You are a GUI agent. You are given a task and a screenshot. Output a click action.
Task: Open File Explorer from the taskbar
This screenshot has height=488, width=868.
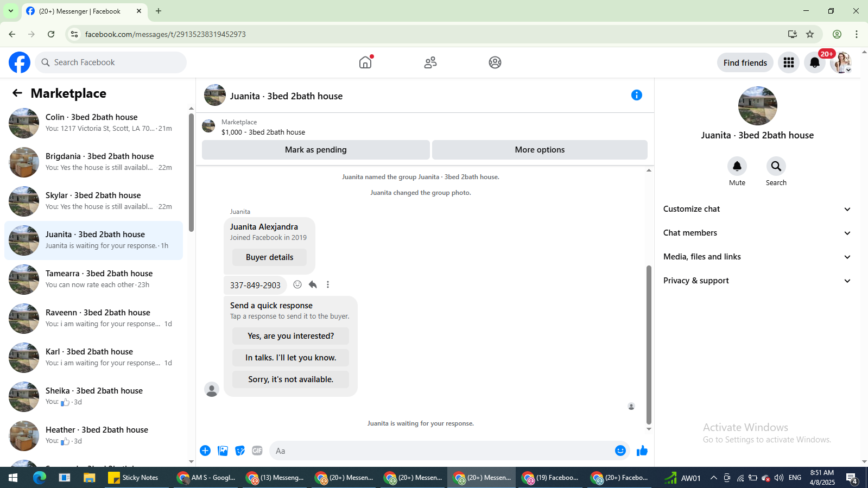89,478
